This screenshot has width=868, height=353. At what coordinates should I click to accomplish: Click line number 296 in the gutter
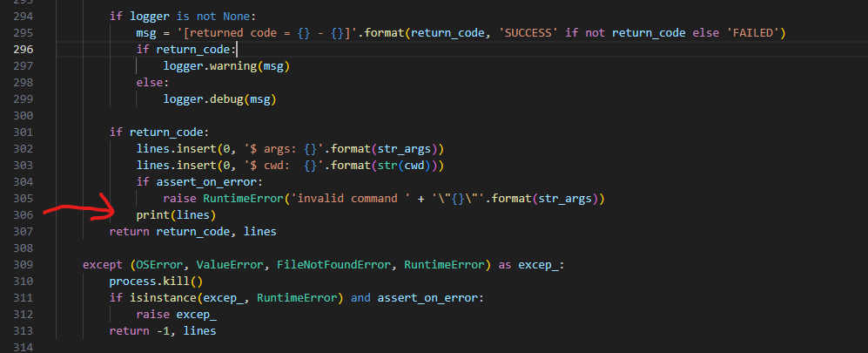[24, 50]
